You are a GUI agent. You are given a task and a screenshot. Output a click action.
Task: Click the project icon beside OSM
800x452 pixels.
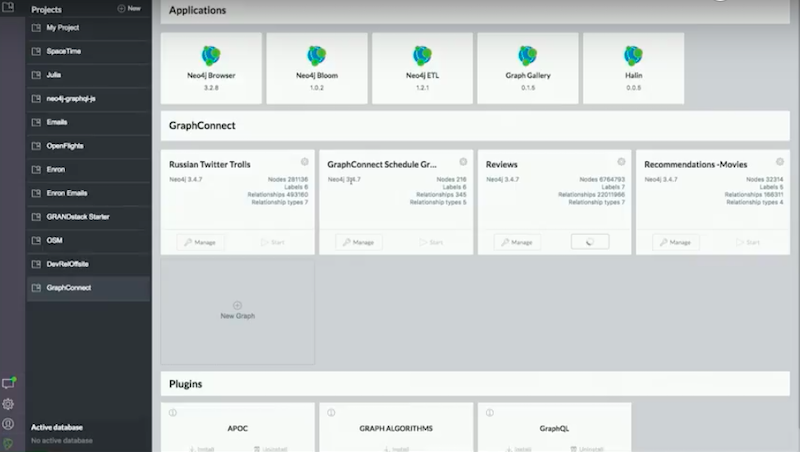[x=36, y=240]
